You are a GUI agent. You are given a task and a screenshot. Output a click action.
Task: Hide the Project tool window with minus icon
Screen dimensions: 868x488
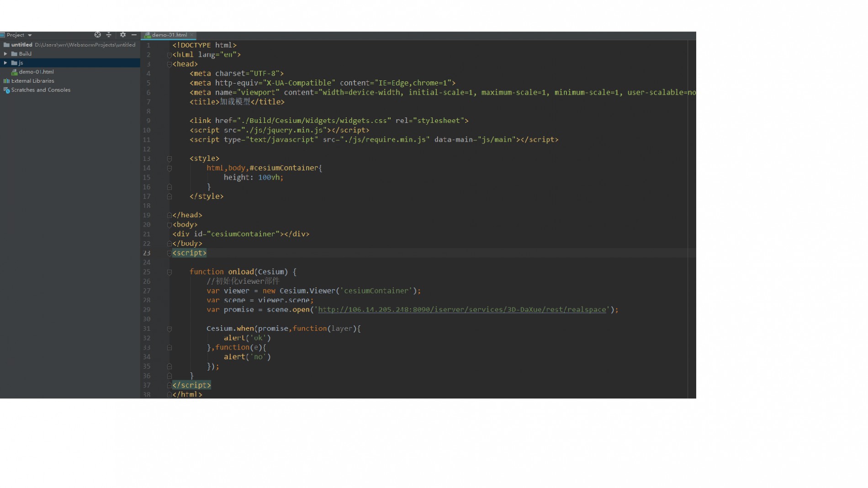[134, 35]
